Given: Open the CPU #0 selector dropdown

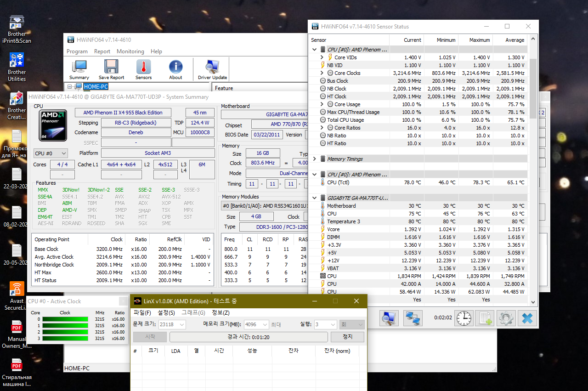Looking at the screenshot, I should tap(51, 153).
